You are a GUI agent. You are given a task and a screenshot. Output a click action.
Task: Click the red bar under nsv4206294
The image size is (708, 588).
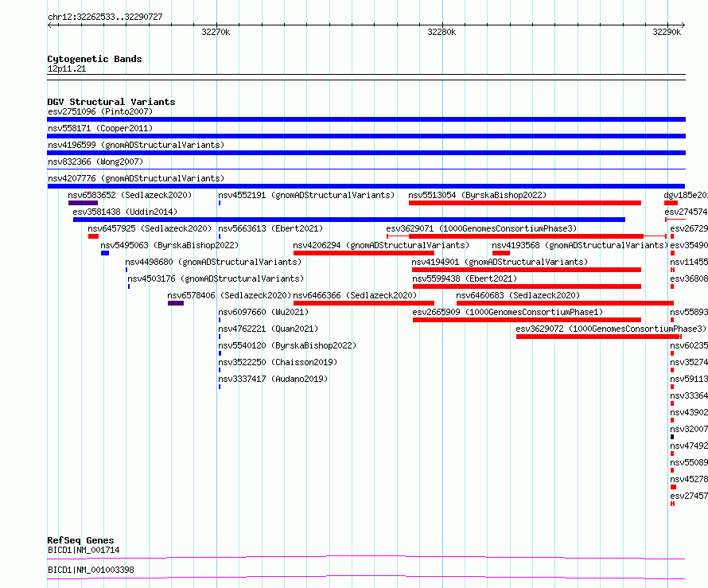[x=364, y=253]
